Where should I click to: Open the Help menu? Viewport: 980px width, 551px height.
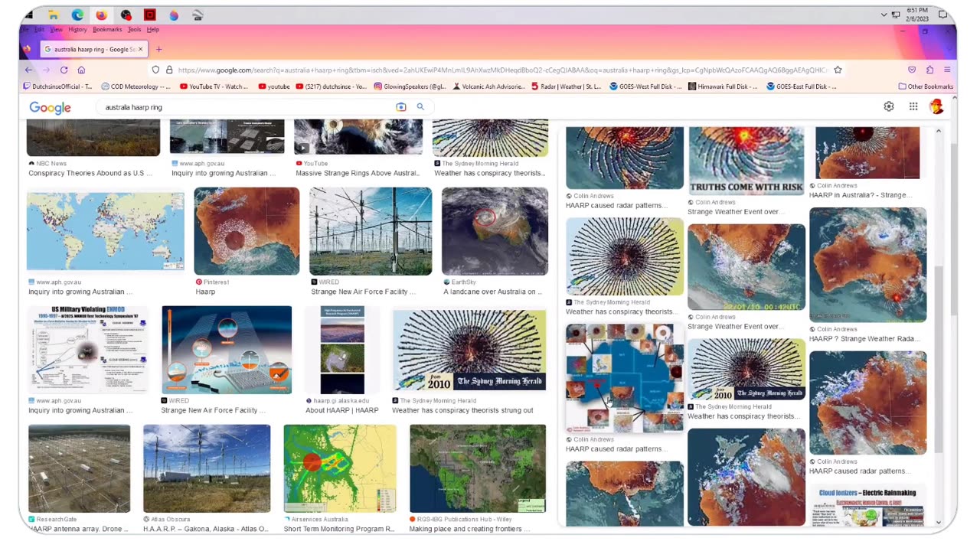pyautogui.click(x=153, y=29)
